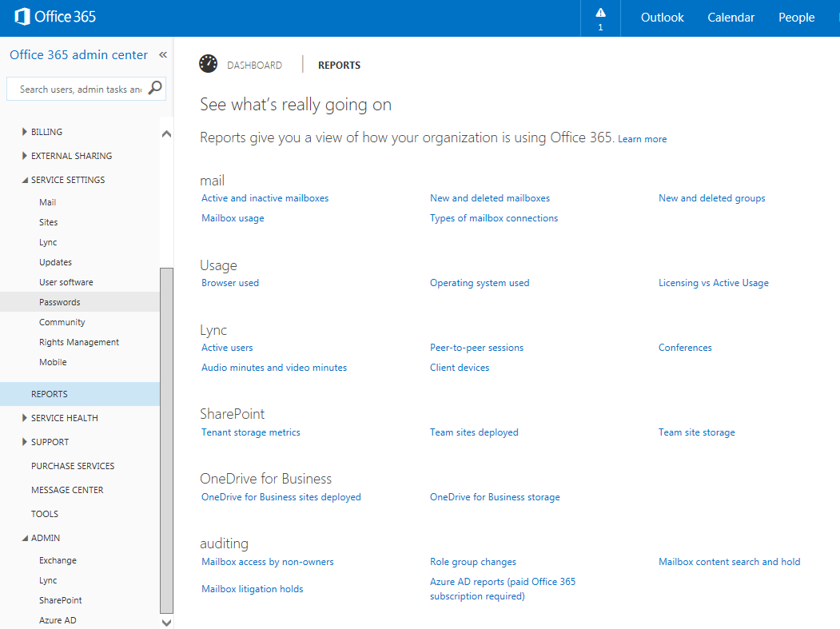Image resolution: width=840 pixels, height=629 pixels.
Task: Switch to the DASHBOARD tab
Action: 254,66
